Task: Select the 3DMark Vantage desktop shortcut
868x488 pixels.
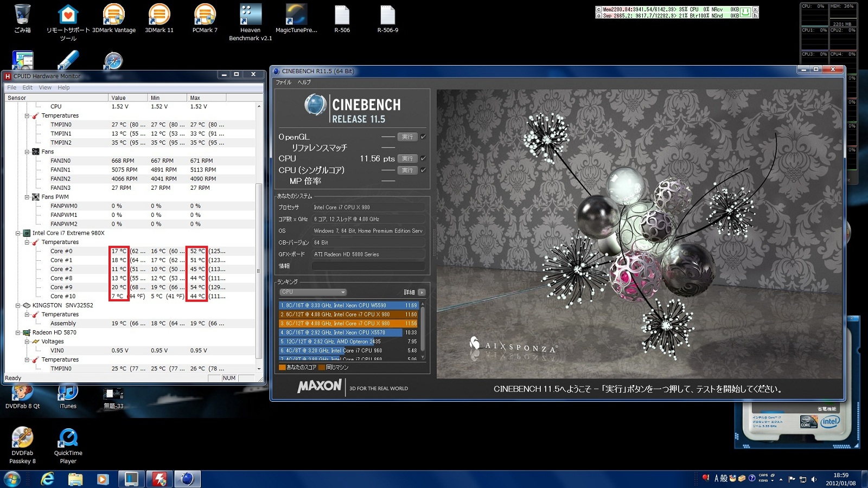Action: click(114, 18)
